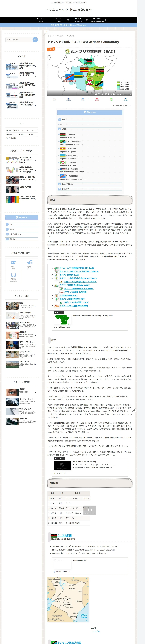Share the article on LinkedIn

click(126, 99)
